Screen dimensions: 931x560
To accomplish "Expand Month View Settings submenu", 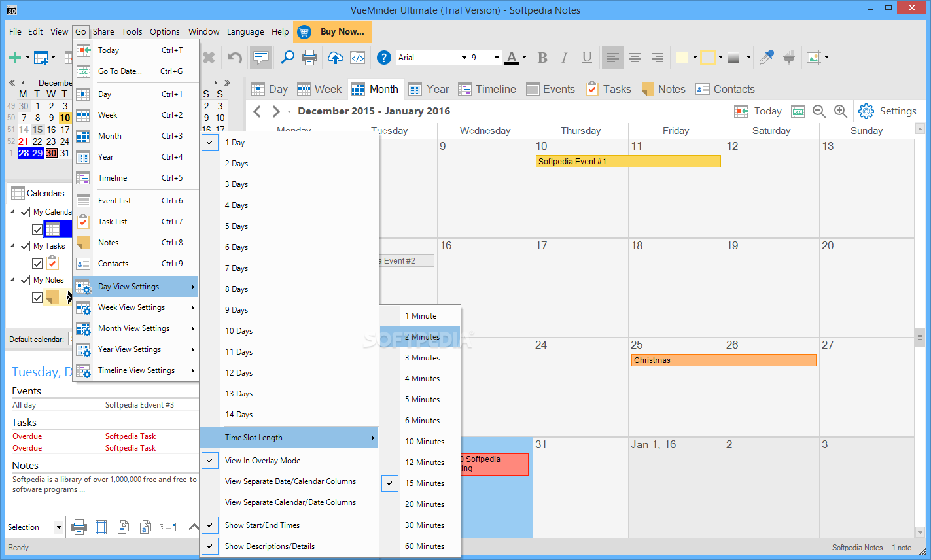I will [x=136, y=328].
